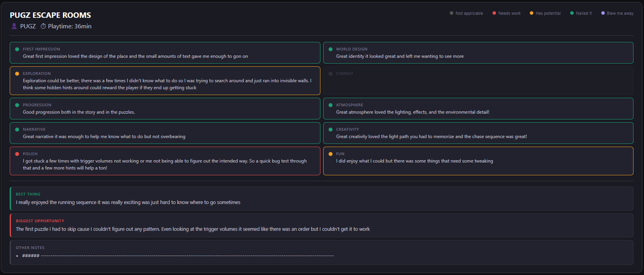This screenshot has width=644, height=275.
Task: Click the PUGZ author name
Action: click(x=28, y=26)
